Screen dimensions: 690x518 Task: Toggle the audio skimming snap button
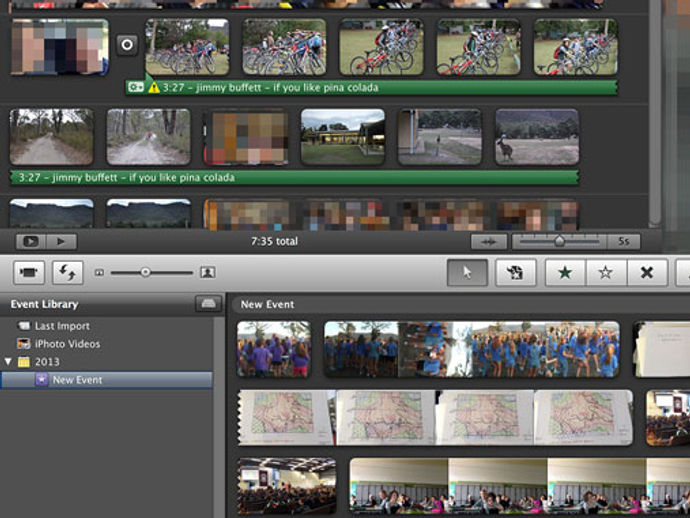point(489,242)
